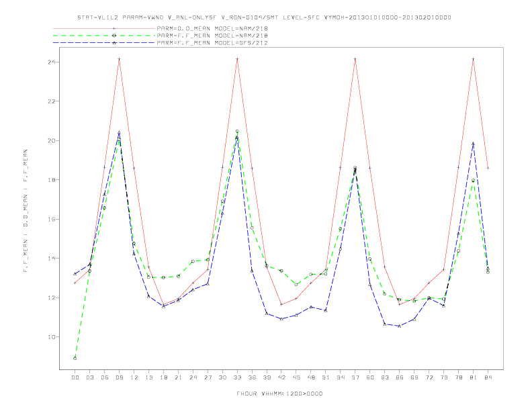Click x-axis tick label 72
The height and width of the screenshot is (411, 532).
pos(429,377)
